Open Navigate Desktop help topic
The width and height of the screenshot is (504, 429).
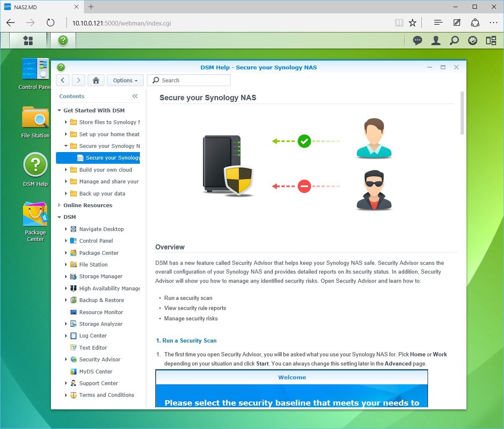(101, 229)
